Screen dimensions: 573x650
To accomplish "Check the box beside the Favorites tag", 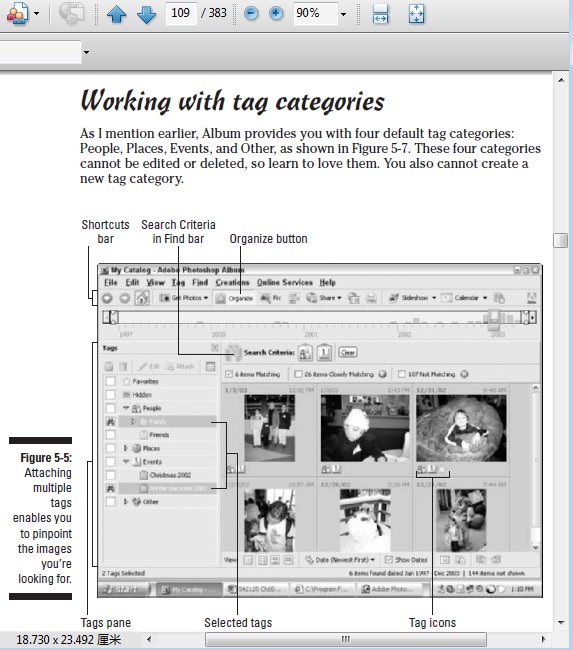I will click(x=110, y=381).
